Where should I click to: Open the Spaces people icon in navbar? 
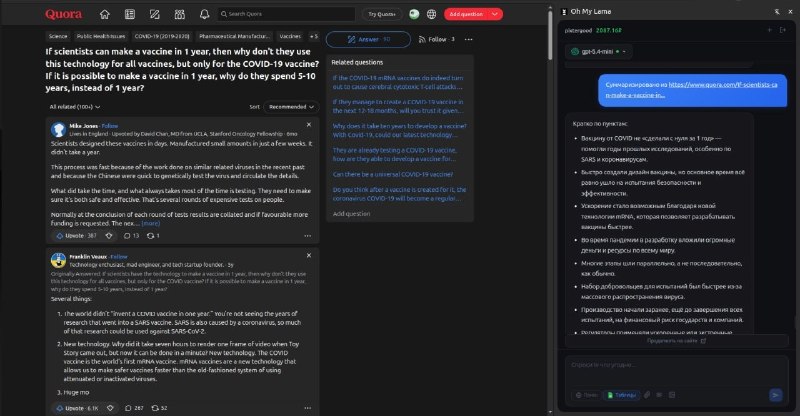pos(180,14)
